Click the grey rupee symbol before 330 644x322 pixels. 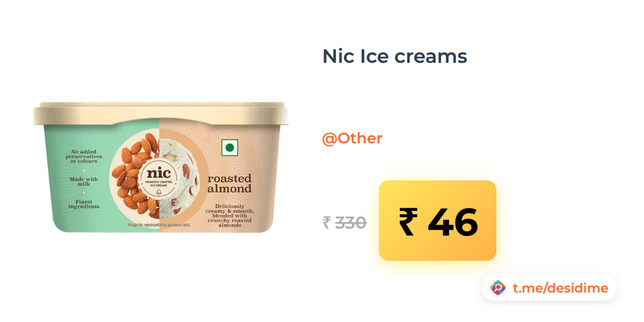tap(327, 223)
